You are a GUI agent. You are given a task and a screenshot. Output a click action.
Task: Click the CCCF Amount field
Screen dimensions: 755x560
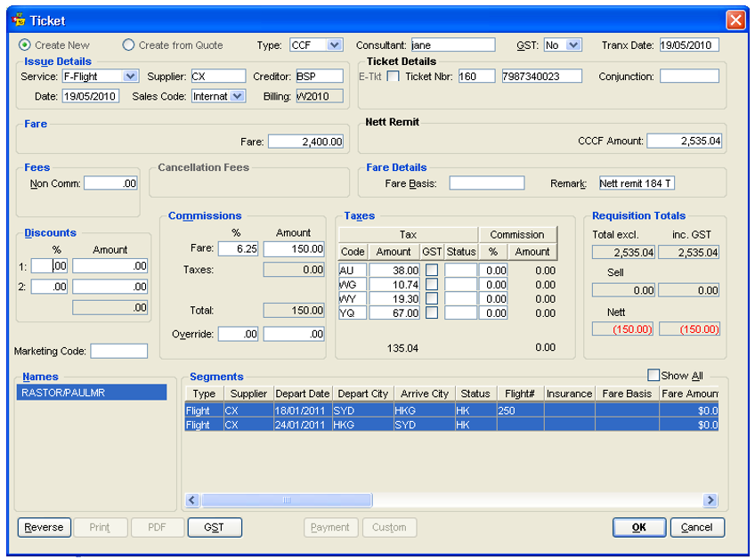(684, 141)
